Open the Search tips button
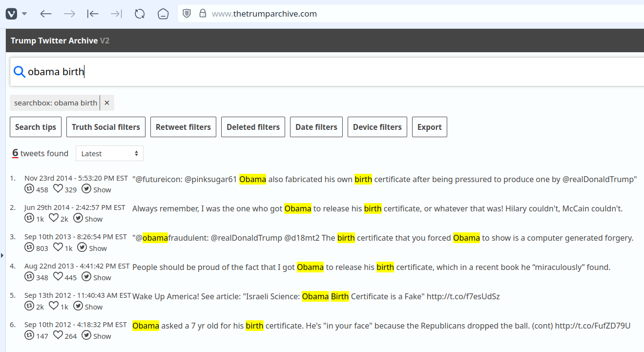This screenshot has width=644, height=352. [36, 127]
